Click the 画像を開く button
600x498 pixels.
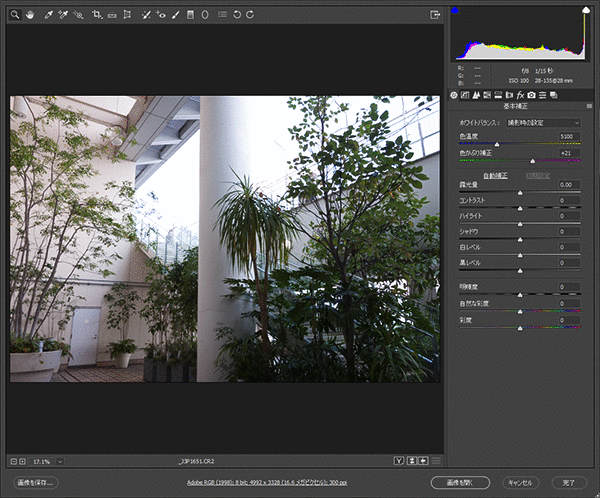click(461, 482)
